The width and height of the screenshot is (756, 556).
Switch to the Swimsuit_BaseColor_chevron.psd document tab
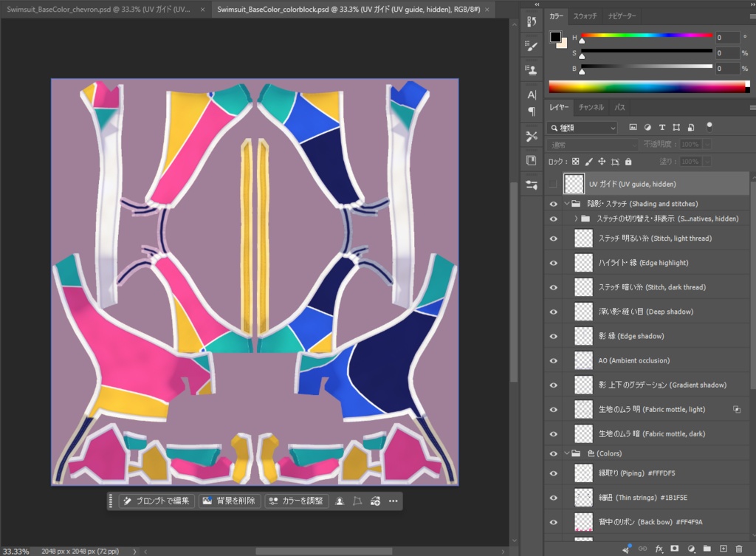(98, 9)
